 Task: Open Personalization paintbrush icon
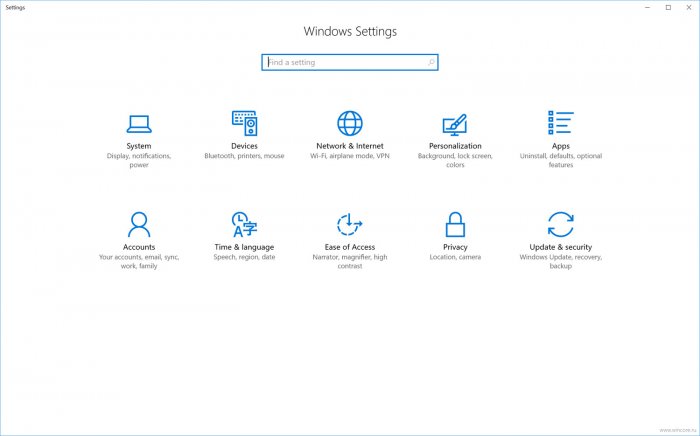(x=455, y=125)
